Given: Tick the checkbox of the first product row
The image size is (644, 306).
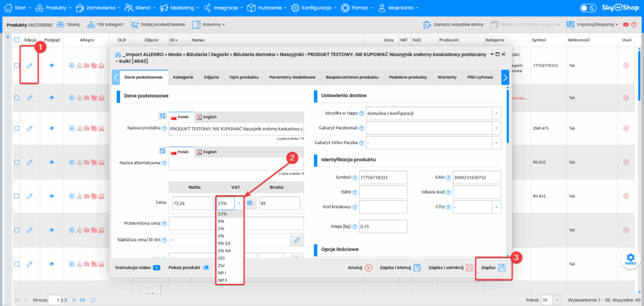Looking at the screenshot, I should [x=17, y=65].
